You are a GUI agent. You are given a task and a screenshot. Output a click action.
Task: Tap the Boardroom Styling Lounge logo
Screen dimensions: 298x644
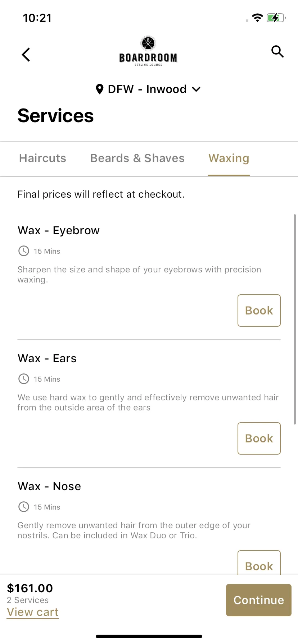click(x=148, y=51)
